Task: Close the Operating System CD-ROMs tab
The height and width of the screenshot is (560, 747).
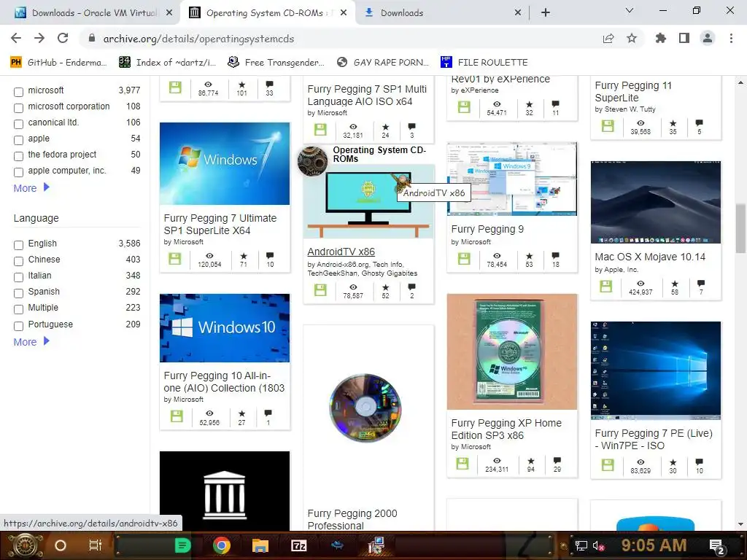Action: (344, 13)
